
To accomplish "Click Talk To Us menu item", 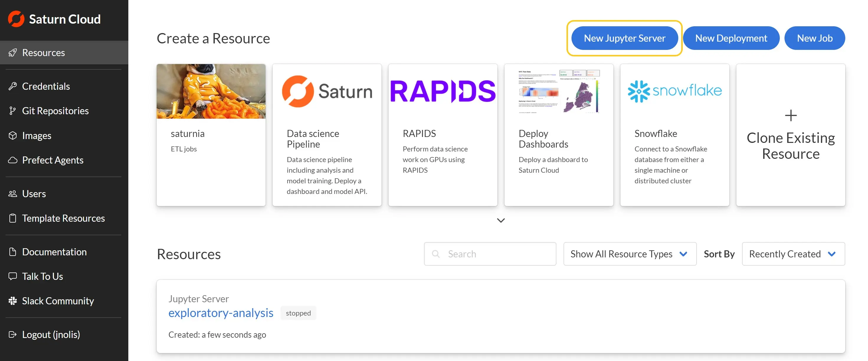I will 42,276.
